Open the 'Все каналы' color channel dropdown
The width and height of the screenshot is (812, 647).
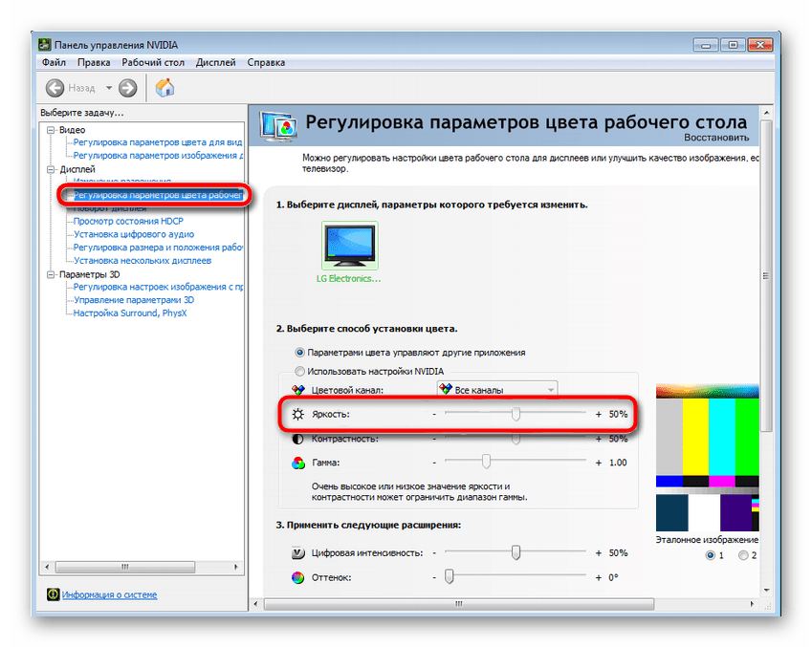coord(497,390)
